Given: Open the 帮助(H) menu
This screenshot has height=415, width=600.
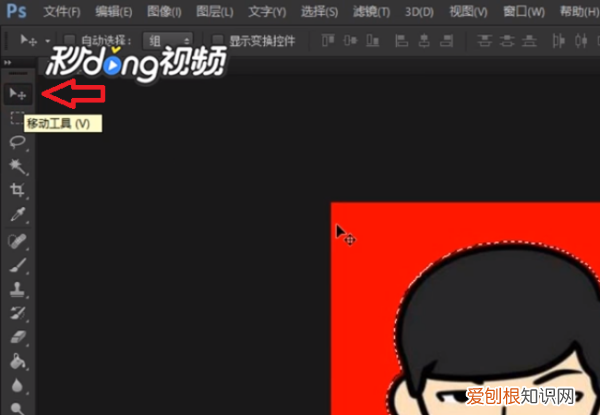Looking at the screenshot, I should (579, 12).
